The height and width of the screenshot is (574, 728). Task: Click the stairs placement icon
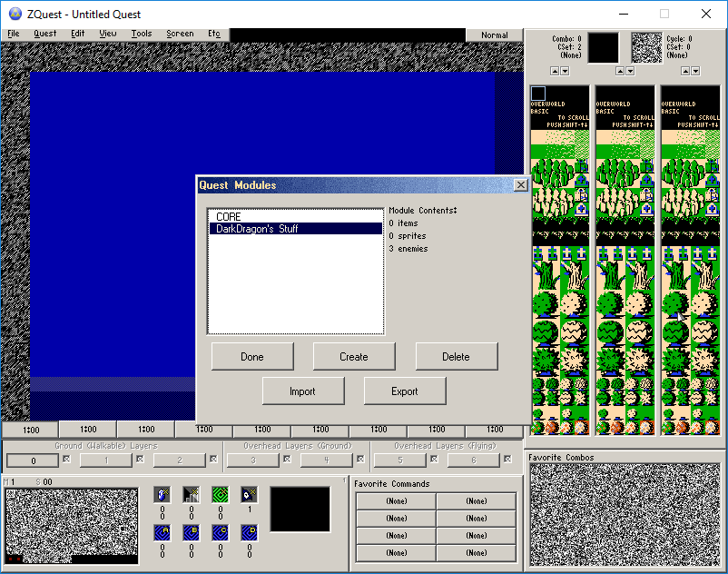[x=192, y=495]
